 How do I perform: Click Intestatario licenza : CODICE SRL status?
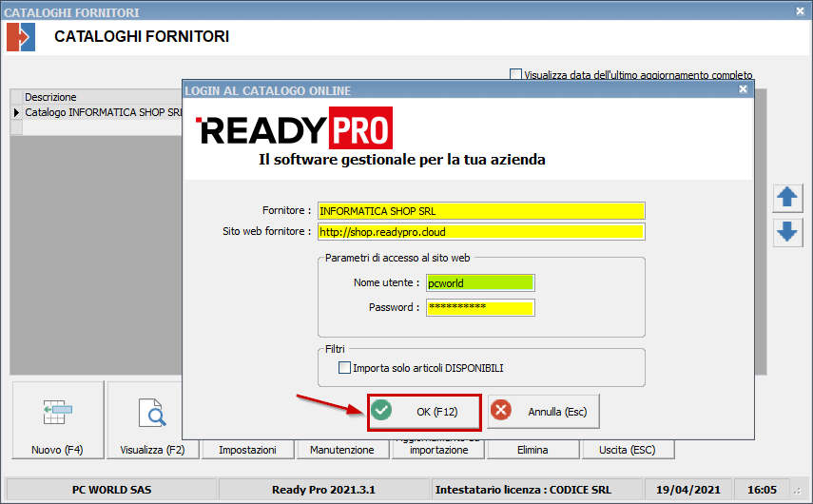click(536, 490)
